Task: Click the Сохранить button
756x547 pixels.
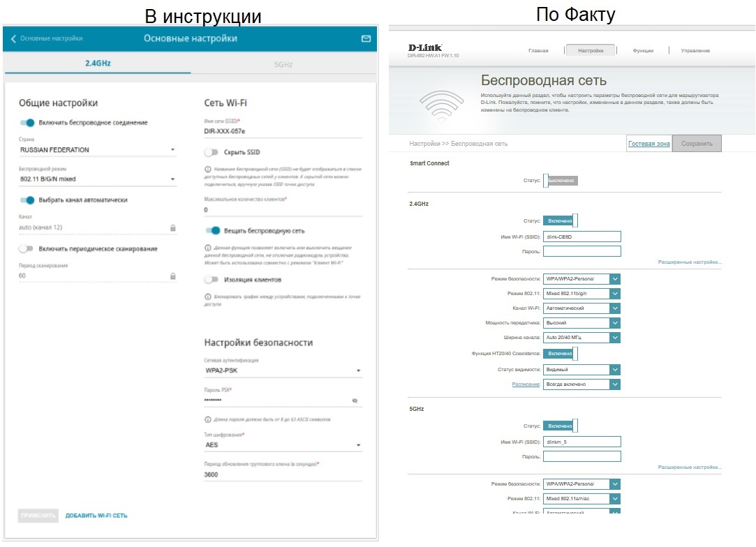Action: [x=697, y=144]
